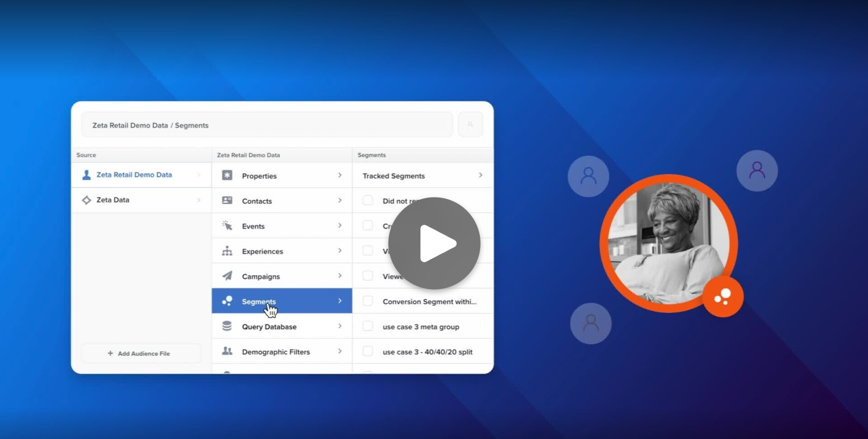
Task: Click the Demographic Filters people icon
Action: 227,351
